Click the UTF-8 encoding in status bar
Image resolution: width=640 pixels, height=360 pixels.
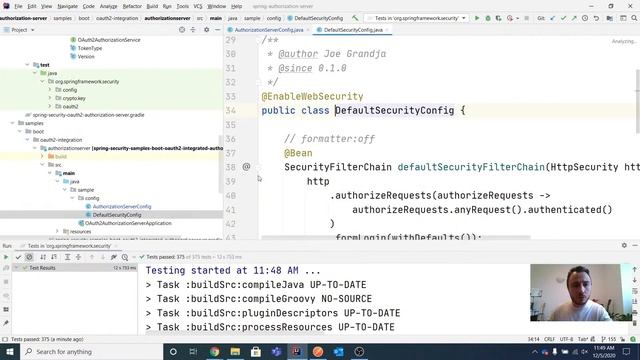point(566,339)
